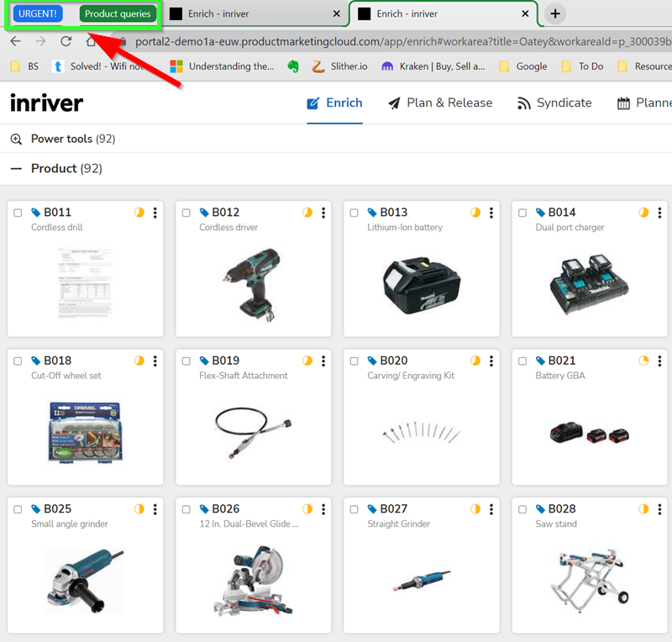This screenshot has width=672, height=642.
Task: Click the Power tools (92) title
Action: click(73, 139)
